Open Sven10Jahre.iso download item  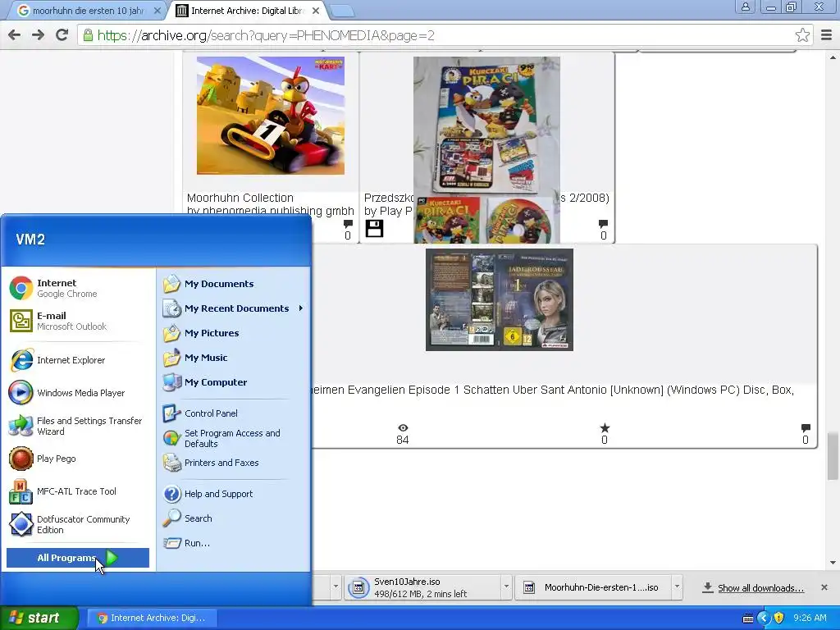tap(423, 587)
